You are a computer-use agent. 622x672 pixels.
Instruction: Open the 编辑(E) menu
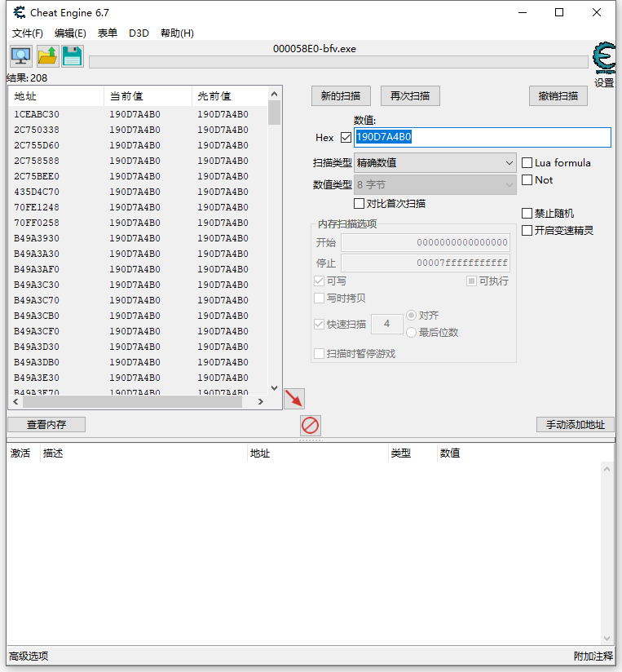coord(70,33)
